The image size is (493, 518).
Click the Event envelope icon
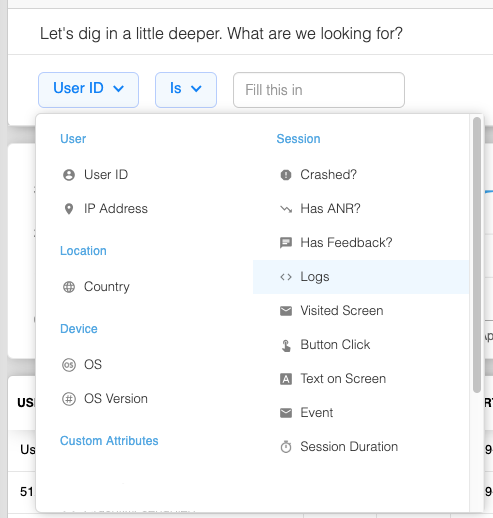pyautogui.click(x=286, y=413)
